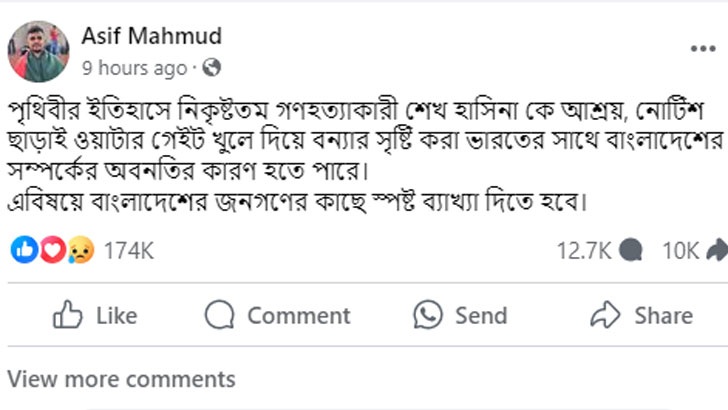View the 10K shares list
This screenshot has width=728, height=410.
[680, 251]
